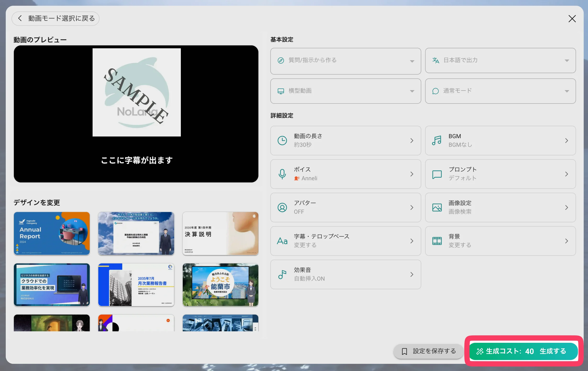Open the 日本語で出力 language dropdown arrow
The width and height of the screenshot is (588, 371).
[x=567, y=60]
